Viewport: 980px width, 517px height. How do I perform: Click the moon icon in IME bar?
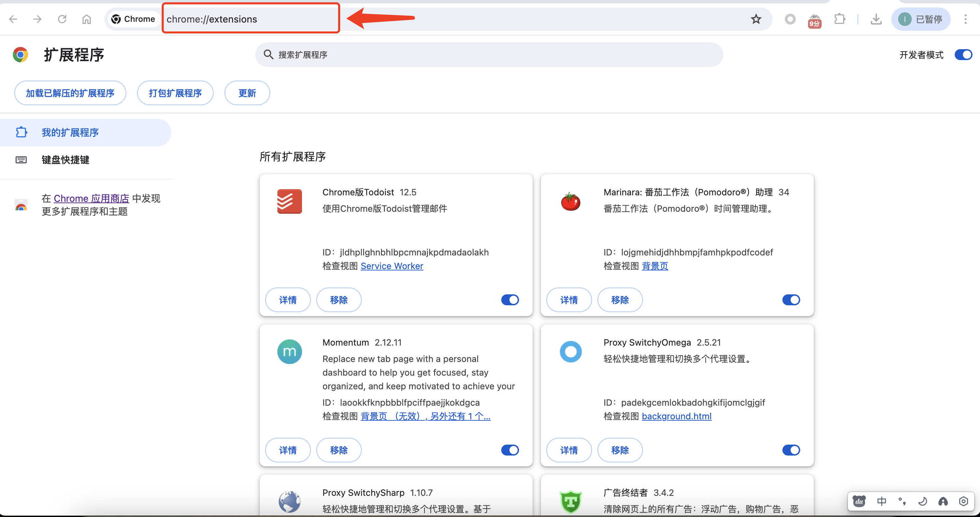pos(922,501)
